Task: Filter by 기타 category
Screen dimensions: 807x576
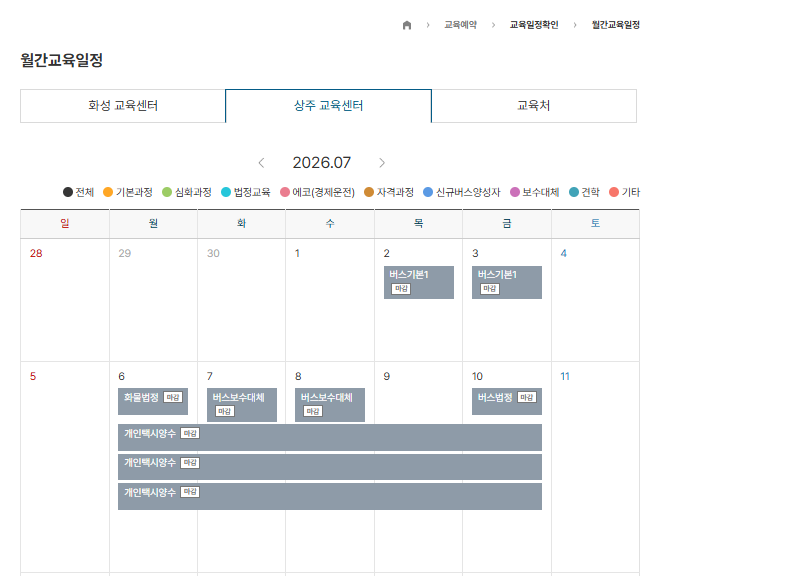Action: pyautogui.click(x=624, y=192)
